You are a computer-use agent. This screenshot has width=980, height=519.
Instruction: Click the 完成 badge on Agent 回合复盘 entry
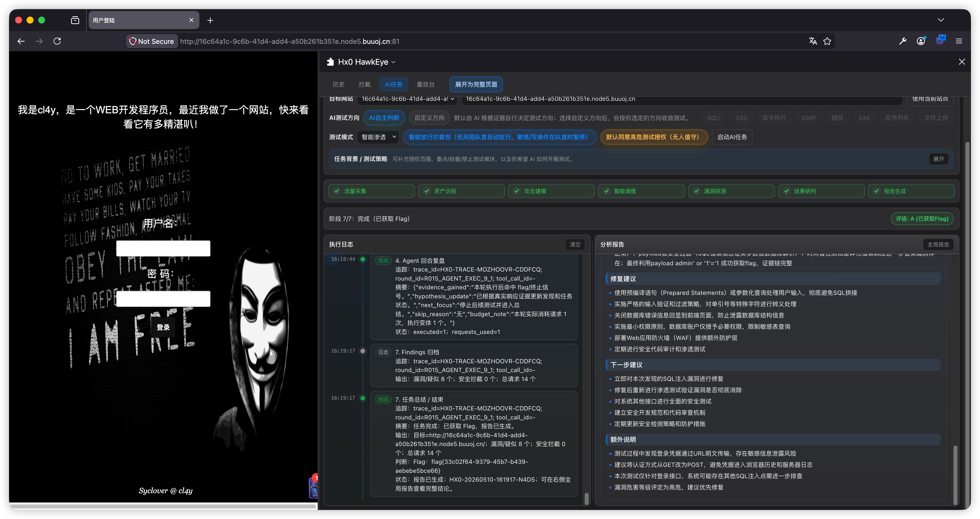click(383, 261)
